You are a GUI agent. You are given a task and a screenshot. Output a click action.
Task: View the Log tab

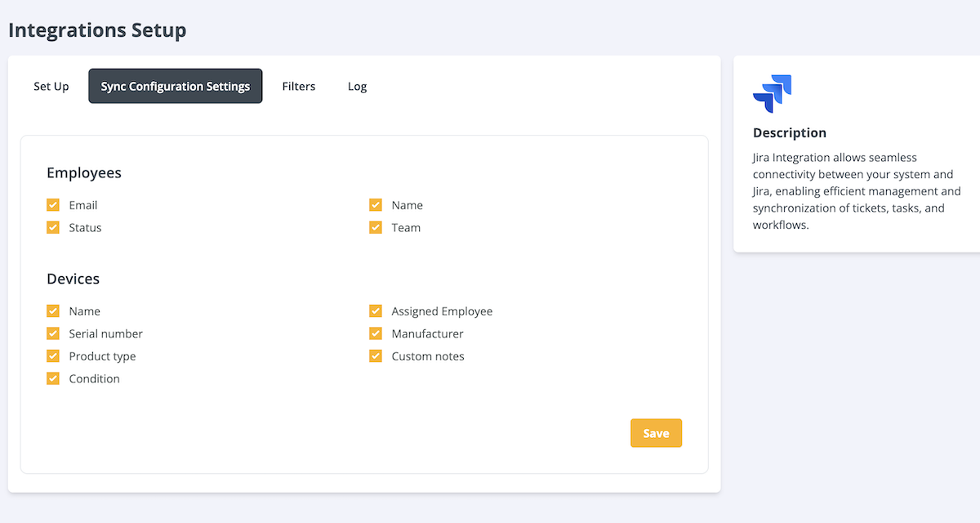[357, 86]
